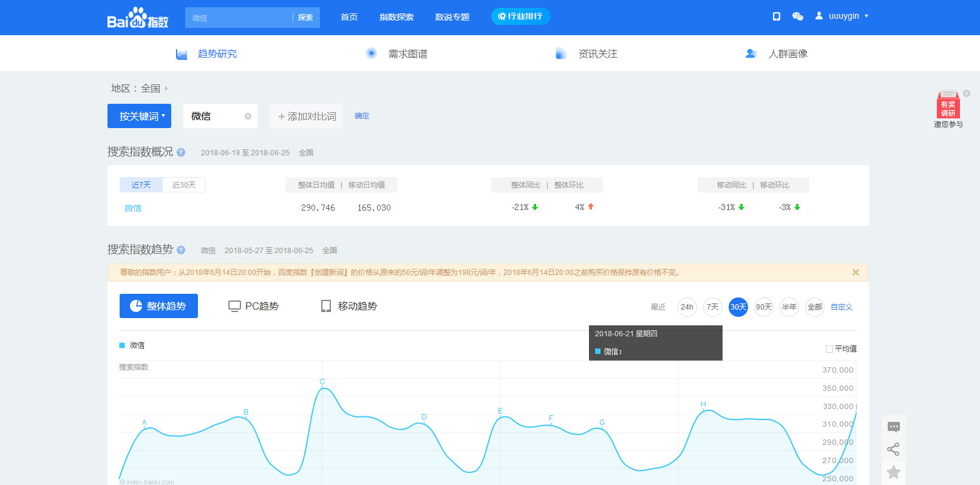The image size is (980, 485).
Task: Select the PC趋势 tab
Action: [x=253, y=306]
